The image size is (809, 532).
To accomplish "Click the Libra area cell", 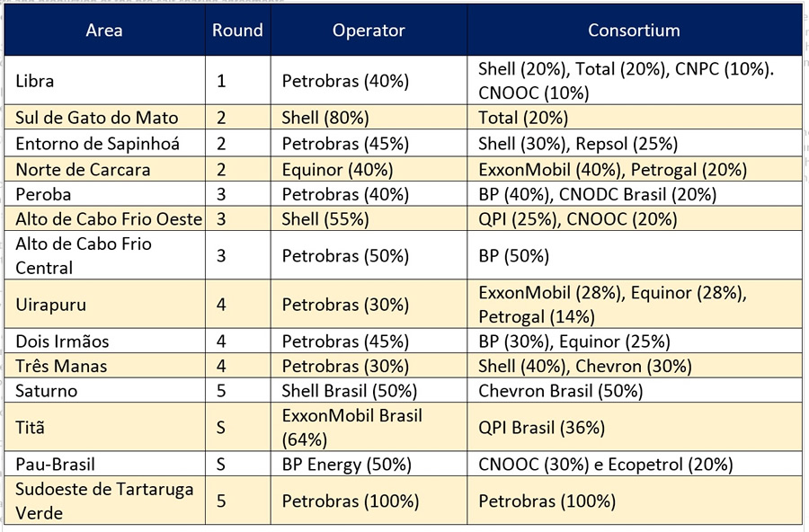I will pos(105,81).
